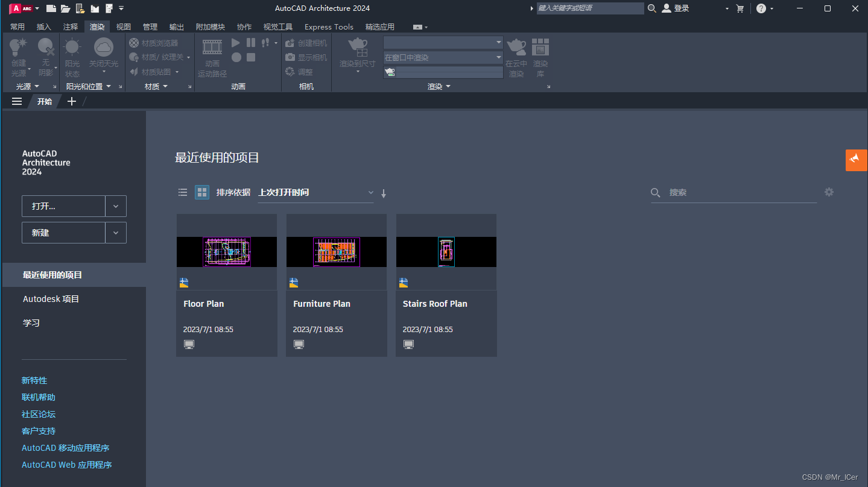Open the Online Help (联机帮助) link
This screenshot has width=868, height=487.
(x=39, y=397)
